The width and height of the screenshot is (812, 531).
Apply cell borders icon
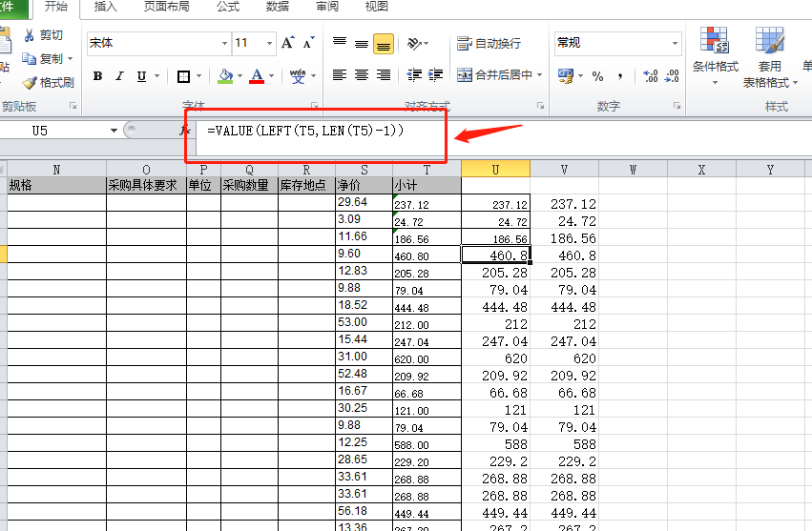(x=183, y=76)
